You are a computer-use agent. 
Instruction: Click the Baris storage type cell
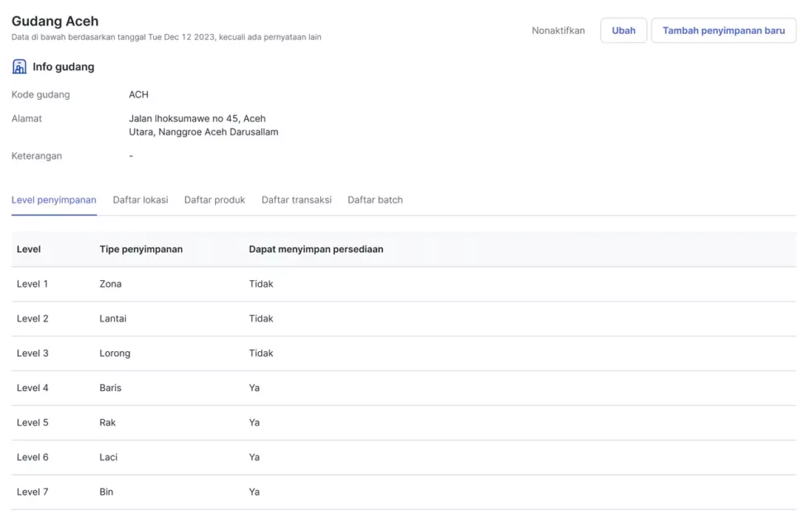110,388
